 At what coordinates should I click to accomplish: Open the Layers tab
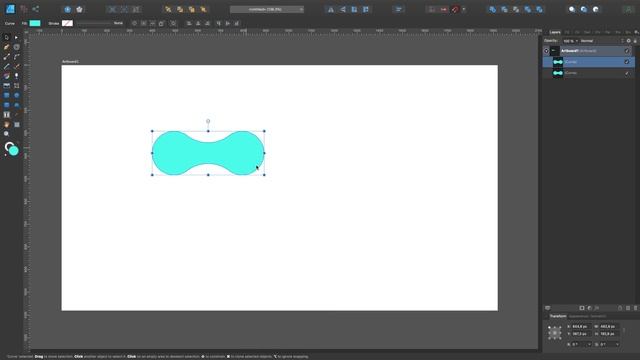click(x=555, y=32)
